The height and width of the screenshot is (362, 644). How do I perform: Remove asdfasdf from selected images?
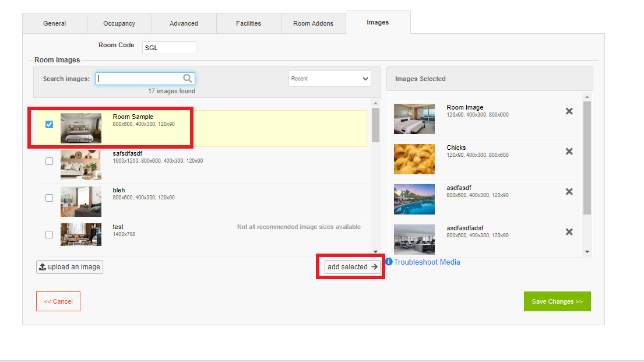(569, 192)
